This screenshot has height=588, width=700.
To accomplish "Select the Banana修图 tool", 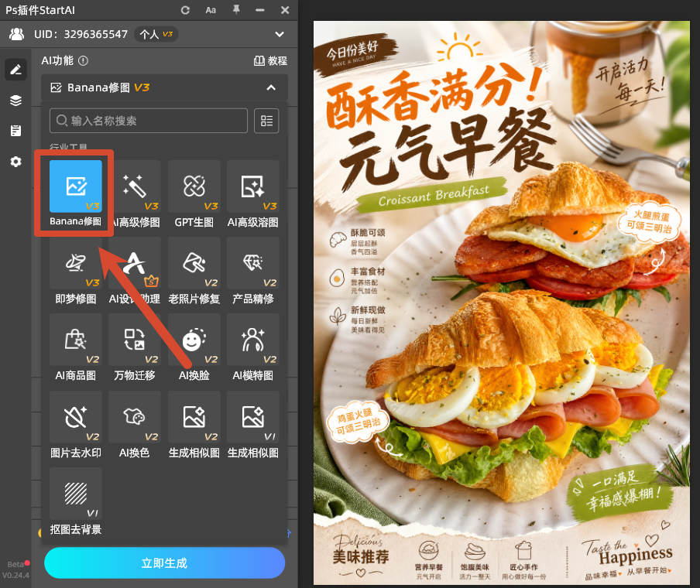I will (75, 193).
